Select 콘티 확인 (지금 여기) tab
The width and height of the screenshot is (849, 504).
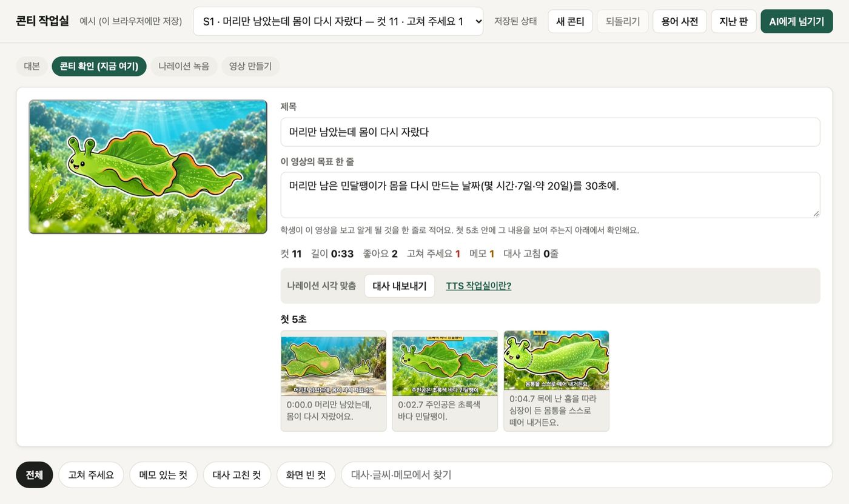[99, 66]
